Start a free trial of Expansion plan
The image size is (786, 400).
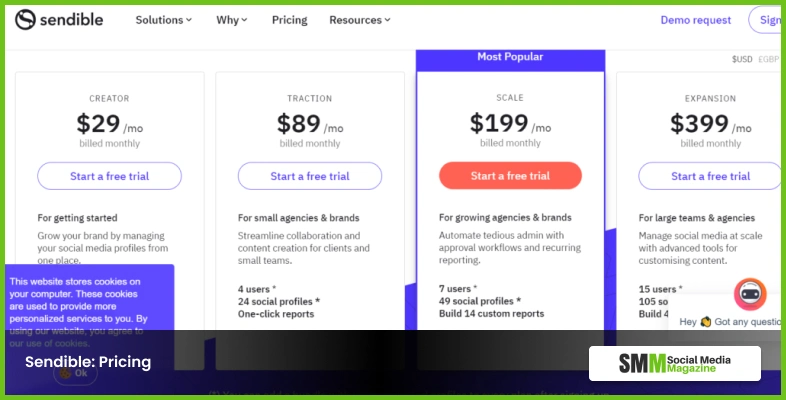click(710, 176)
